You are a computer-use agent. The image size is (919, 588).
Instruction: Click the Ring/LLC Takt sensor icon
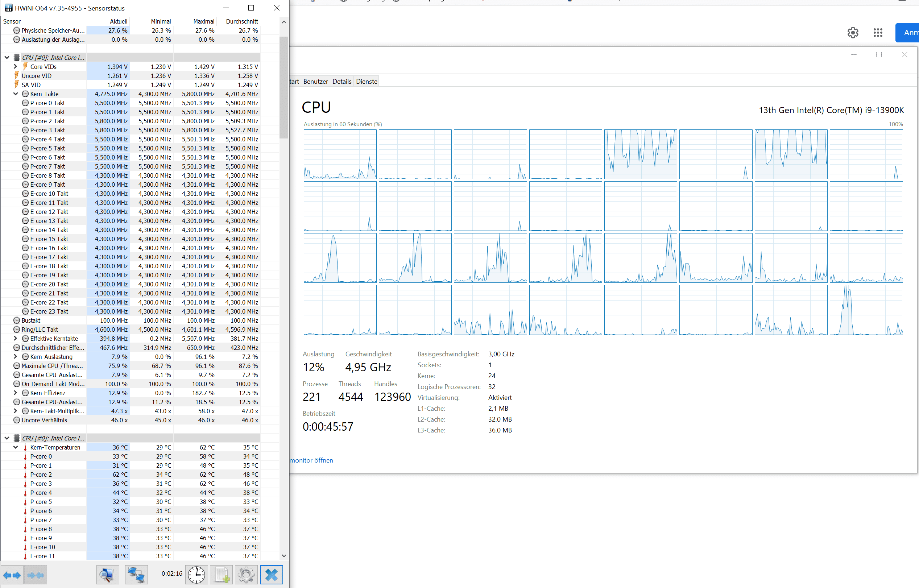(x=16, y=330)
